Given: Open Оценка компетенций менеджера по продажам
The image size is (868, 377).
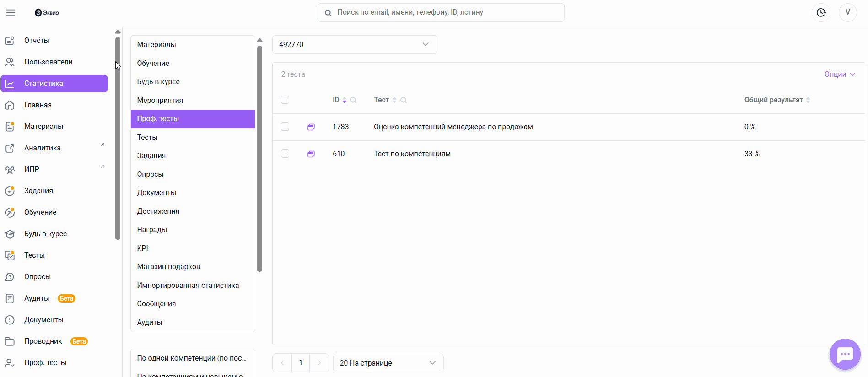Looking at the screenshot, I should point(453,127).
